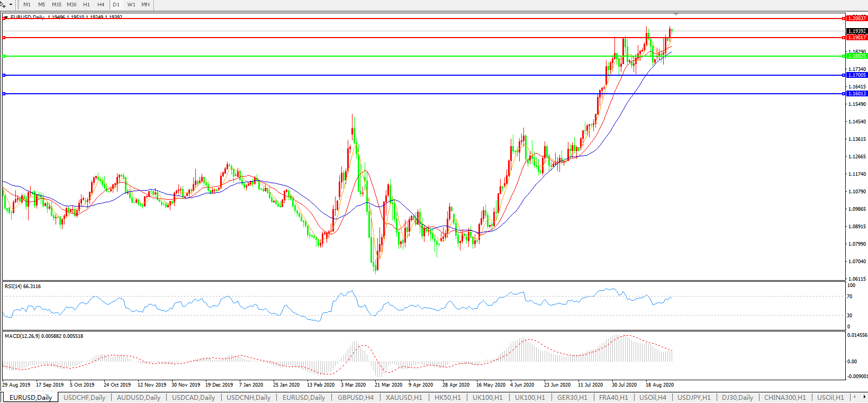This screenshot has width=868, height=403.
Task: Open the USDCHF,Daily chart tab
Action: click(84, 397)
